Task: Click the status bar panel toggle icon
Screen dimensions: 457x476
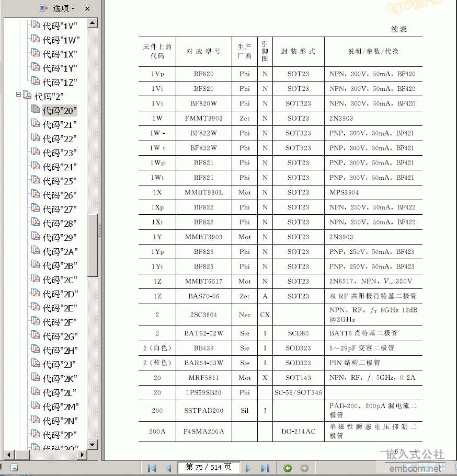Action: [14, 468]
